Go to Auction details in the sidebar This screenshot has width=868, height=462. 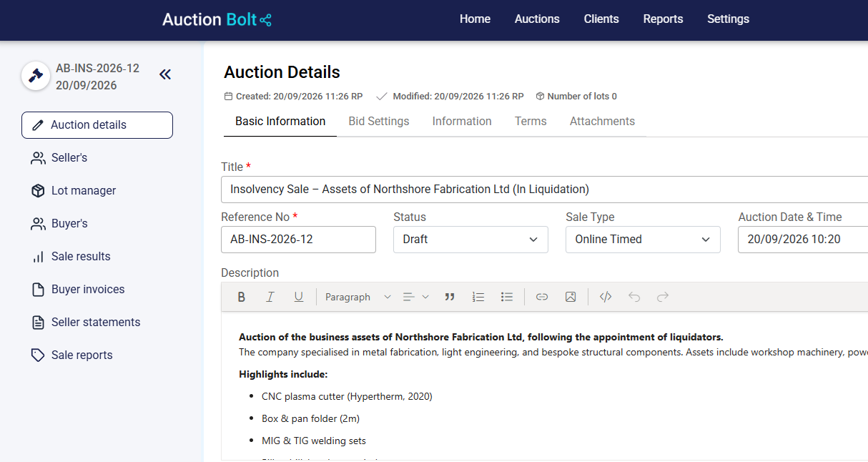(x=97, y=125)
